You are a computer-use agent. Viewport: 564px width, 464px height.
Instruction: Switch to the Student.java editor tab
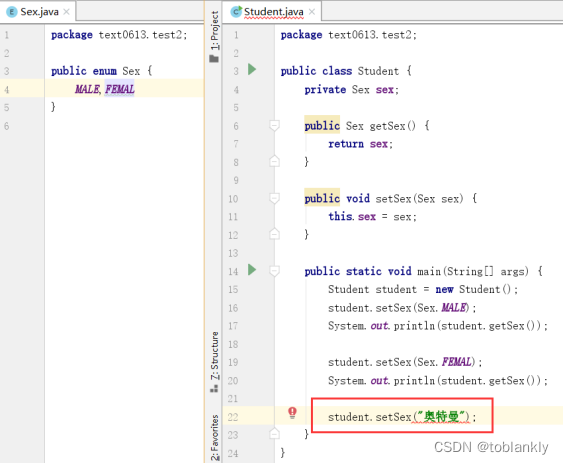click(273, 12)
